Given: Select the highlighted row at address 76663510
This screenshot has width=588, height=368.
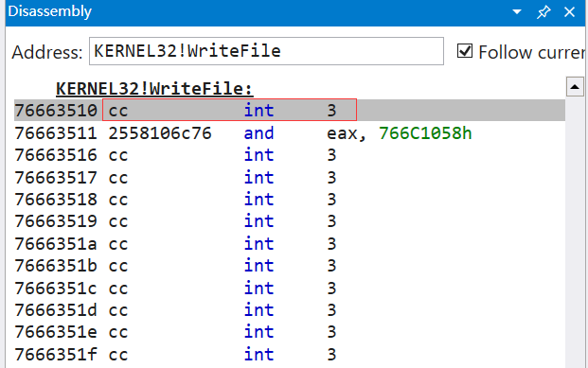Looking at the screenshot, I should pyautogui.click(x=290, y=110).
